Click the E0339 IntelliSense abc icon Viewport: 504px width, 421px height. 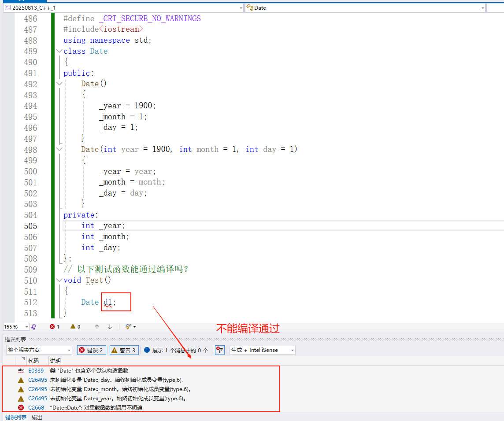pyautogui.click(x=21, y=370)
